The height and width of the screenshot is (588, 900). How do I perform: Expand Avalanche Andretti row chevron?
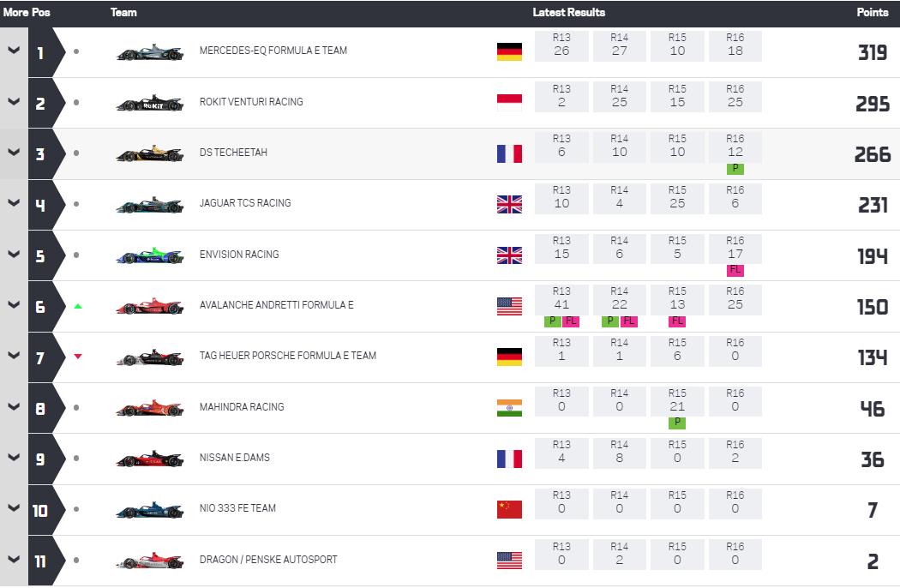[14, 305]
